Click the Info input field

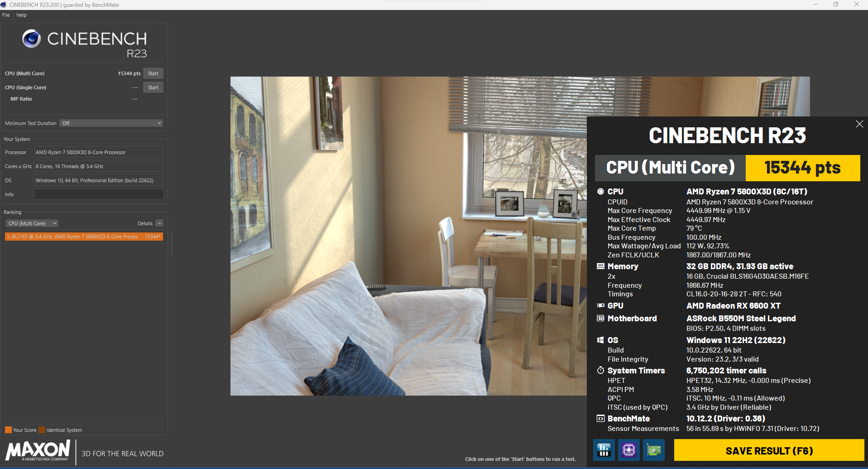pos(99,194)
